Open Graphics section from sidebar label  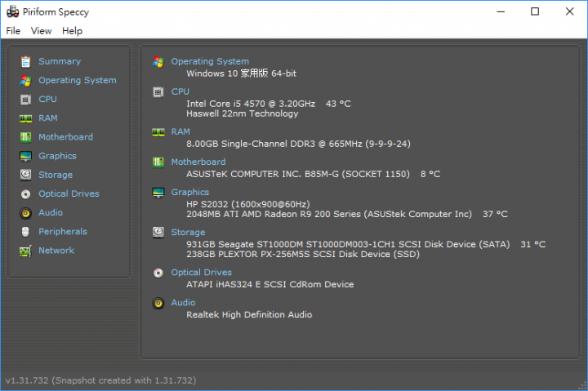[57, 156]
